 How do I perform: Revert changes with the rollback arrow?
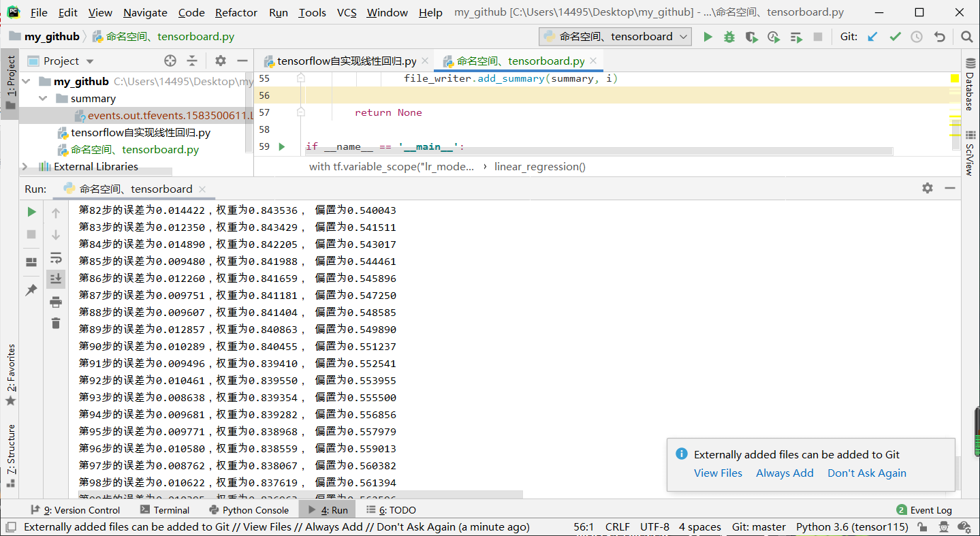click(x=940, y=37)
